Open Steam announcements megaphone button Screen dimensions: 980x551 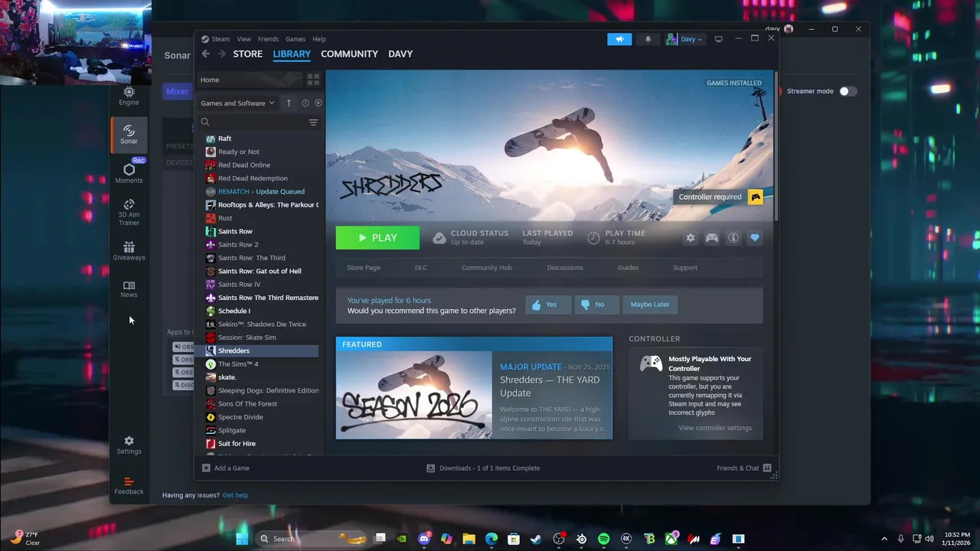point(619,39)
